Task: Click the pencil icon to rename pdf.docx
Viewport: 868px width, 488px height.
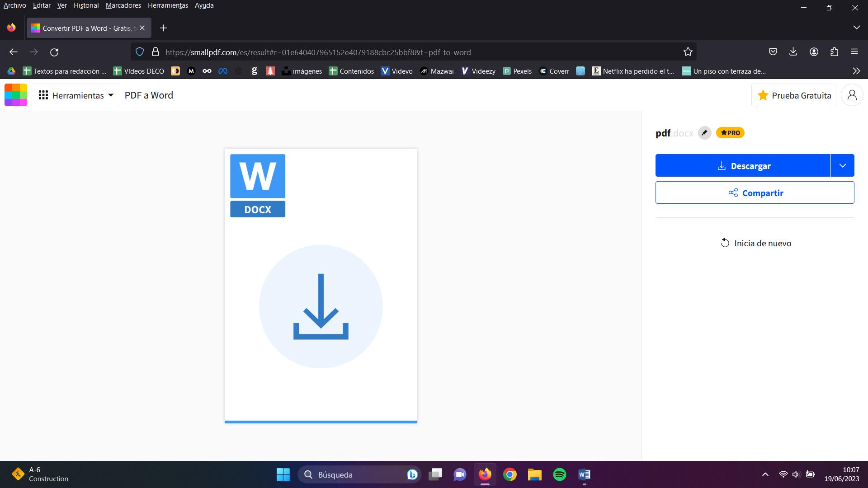Action: tap(704, 132)
